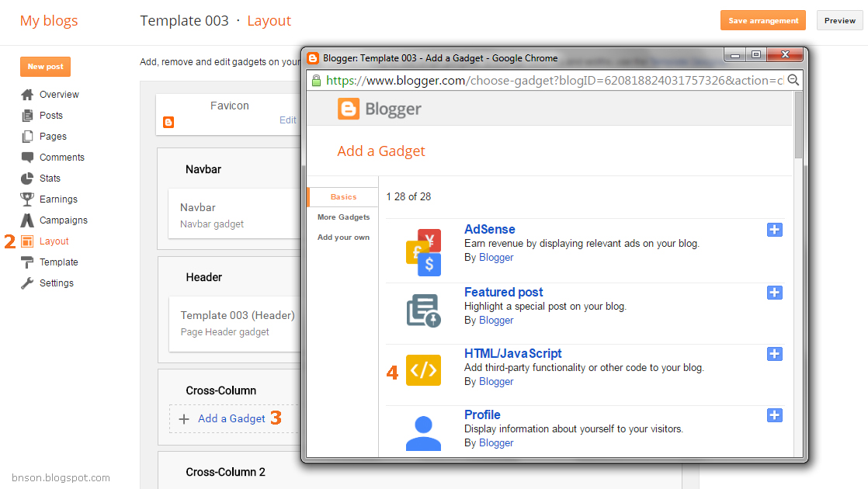Click the Layout icon in sidebar

[x=27, y=241]
